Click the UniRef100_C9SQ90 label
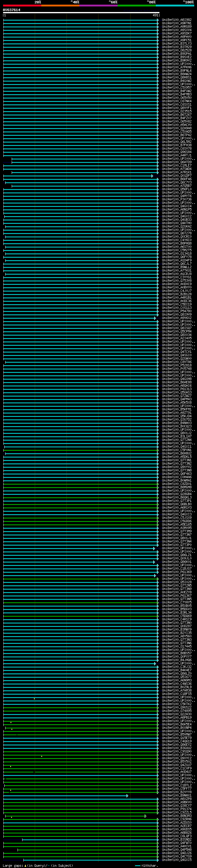The width and height of the screenshot is (197, 868). point(177,751)
